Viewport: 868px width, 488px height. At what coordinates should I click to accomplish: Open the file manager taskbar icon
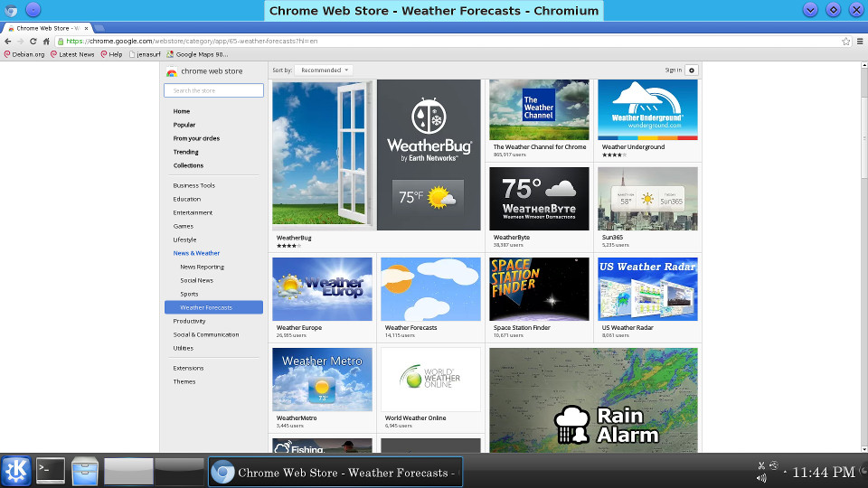(85, 472)
